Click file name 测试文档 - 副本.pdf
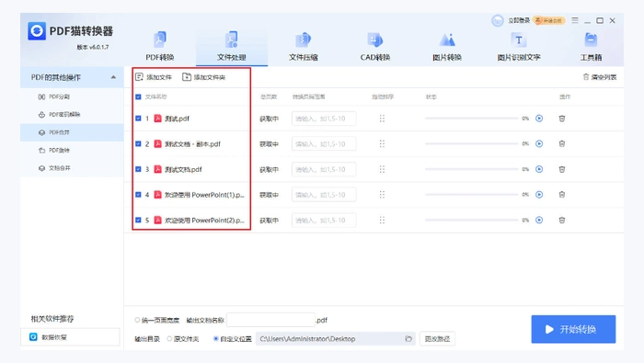This screenshot has height=363, width=644. click(192, 144)
